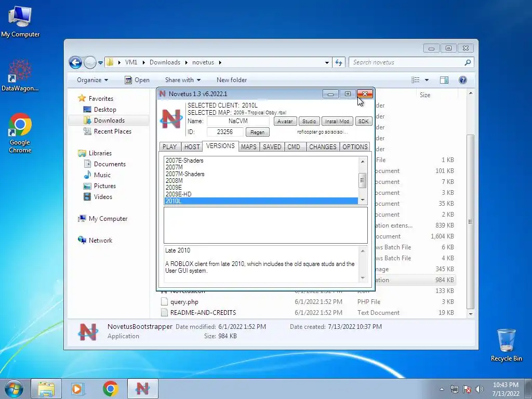Click the New folder button in Explorer
The height and width of the screenshot is (399, 532).
[232, 80]
